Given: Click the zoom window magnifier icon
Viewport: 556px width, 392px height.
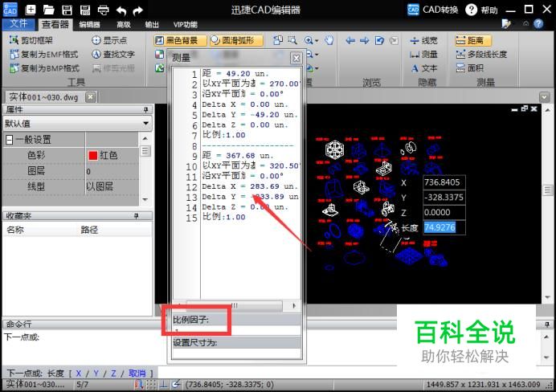Looking at the screenshot, I should (292, 40).
